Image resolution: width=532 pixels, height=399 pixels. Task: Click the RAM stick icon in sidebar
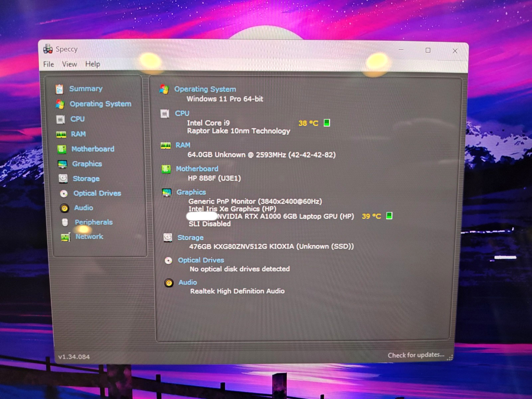pyautogui.click(x=61, y=134)
